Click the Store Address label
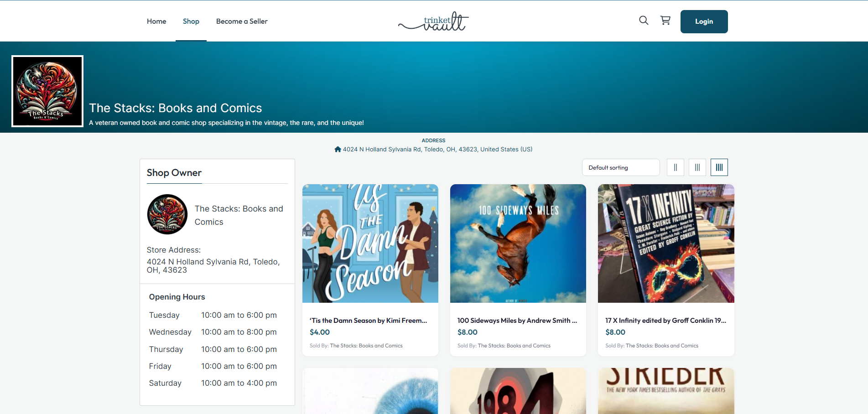The width and height of the screenshot is (868, 414). coord(174,250)
